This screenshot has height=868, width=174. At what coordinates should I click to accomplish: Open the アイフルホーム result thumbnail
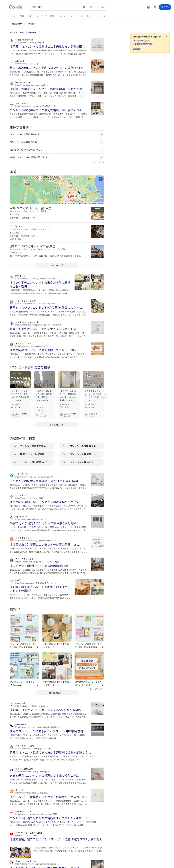click(97, 108)
